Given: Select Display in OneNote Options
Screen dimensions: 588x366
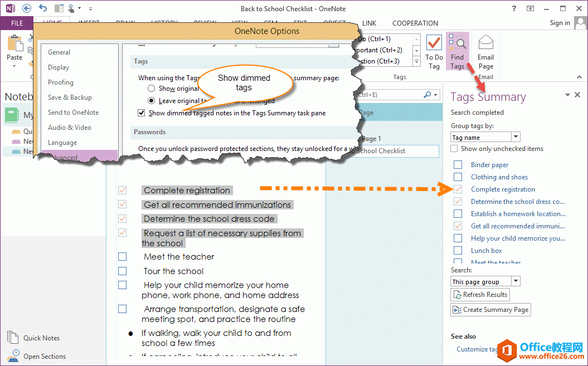Looking at the screenshot, I should (x=59, y=67).
